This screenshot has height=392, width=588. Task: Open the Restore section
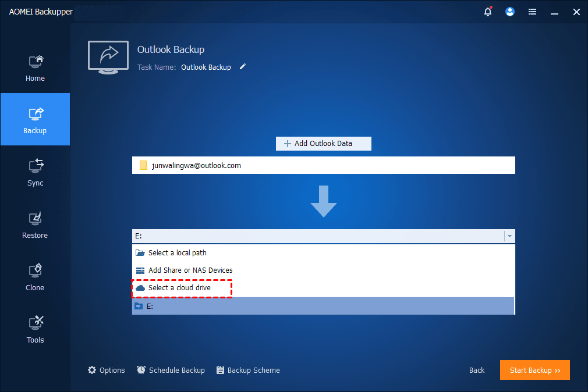35,224
